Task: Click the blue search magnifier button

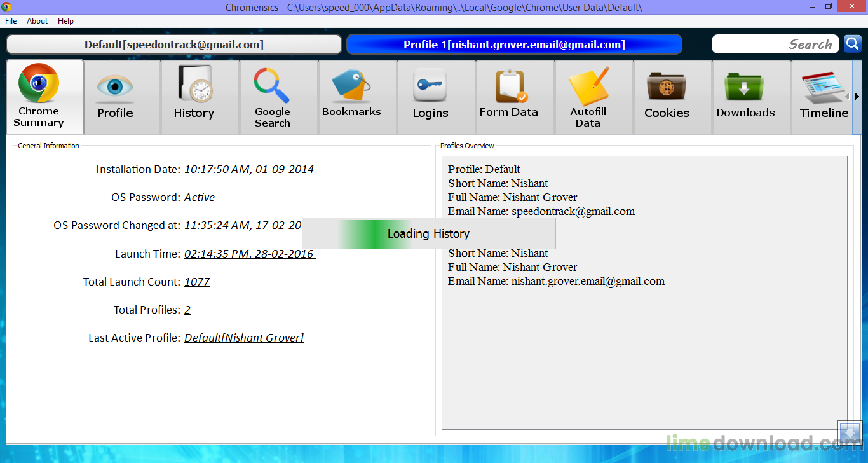Action: [x=852, y=44]
